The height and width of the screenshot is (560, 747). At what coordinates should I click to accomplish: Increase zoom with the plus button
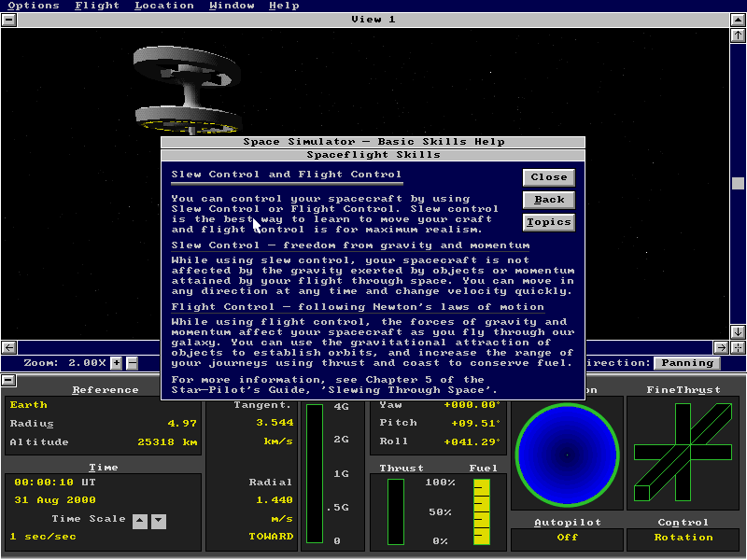116,363
